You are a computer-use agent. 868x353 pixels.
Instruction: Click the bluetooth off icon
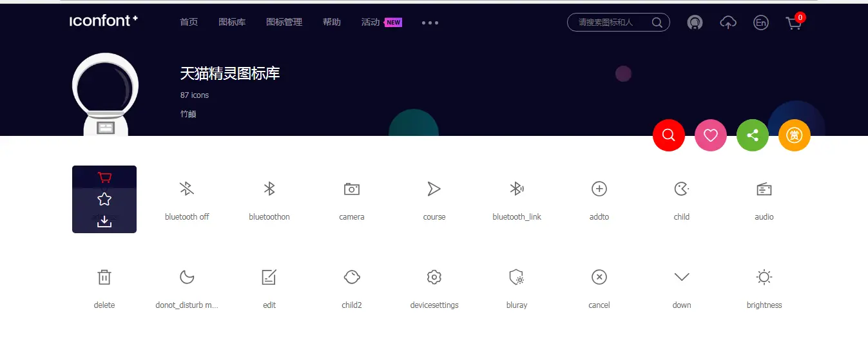(x=187, y=189)
